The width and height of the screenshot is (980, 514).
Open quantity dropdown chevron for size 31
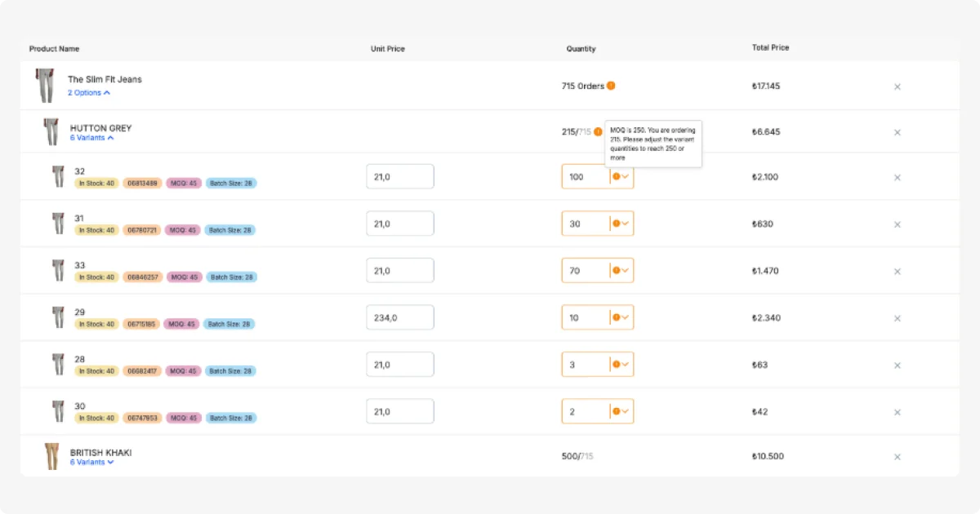point(626,224)
